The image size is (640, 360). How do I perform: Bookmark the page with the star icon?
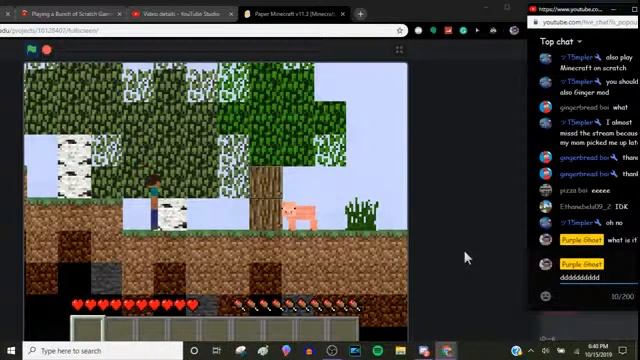click(x=400, y=31)
